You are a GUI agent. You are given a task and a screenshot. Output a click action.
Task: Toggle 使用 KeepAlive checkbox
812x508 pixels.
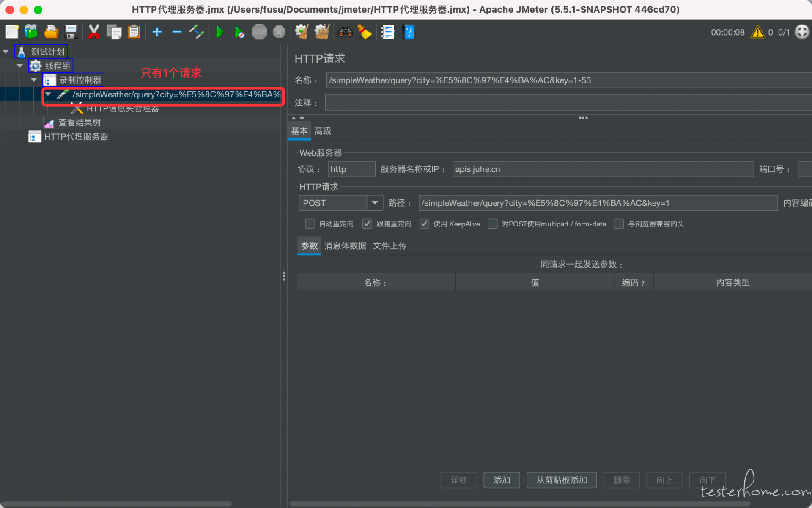(x=424, y=224)
